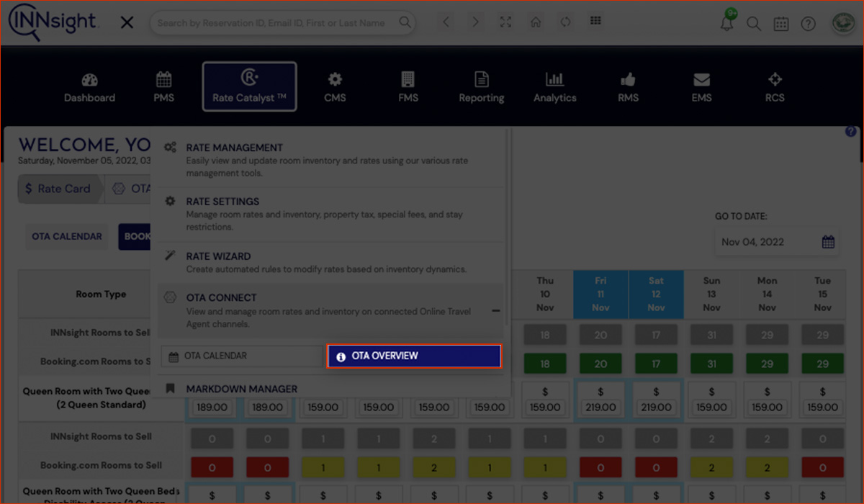Go forward with right arrow icon
The image size is (864, 504).
475,22
